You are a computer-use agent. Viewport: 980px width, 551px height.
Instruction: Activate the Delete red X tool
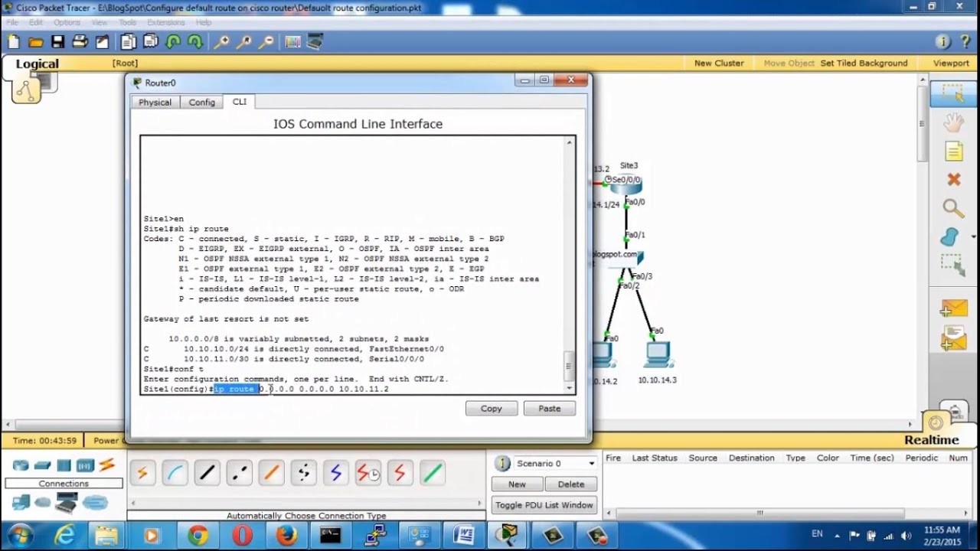coord(953,179)
